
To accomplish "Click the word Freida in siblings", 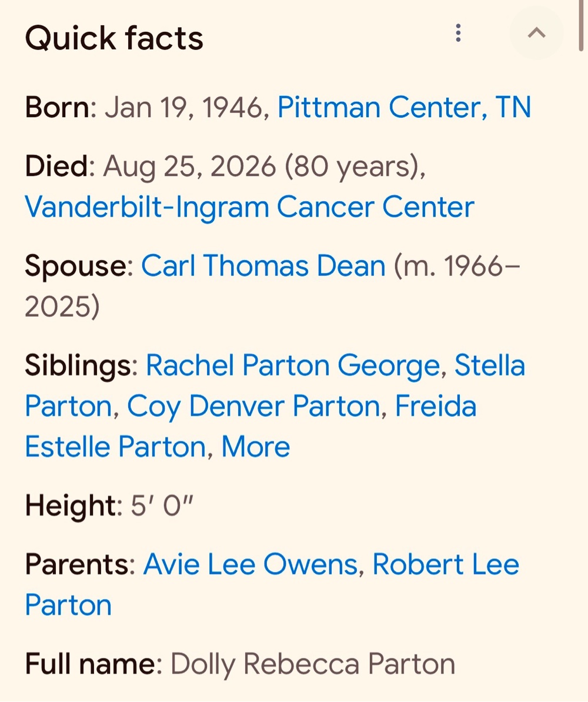I will [435, 406].
